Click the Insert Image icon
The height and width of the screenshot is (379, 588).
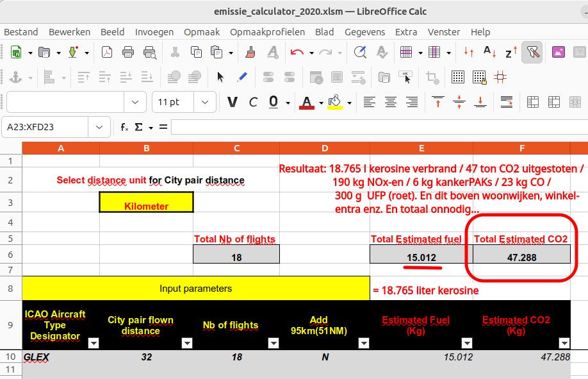point(558,53)
